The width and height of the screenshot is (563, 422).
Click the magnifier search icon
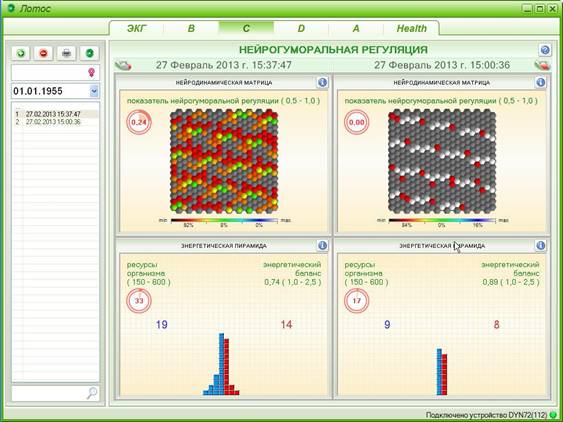click(x=92, y=393)
